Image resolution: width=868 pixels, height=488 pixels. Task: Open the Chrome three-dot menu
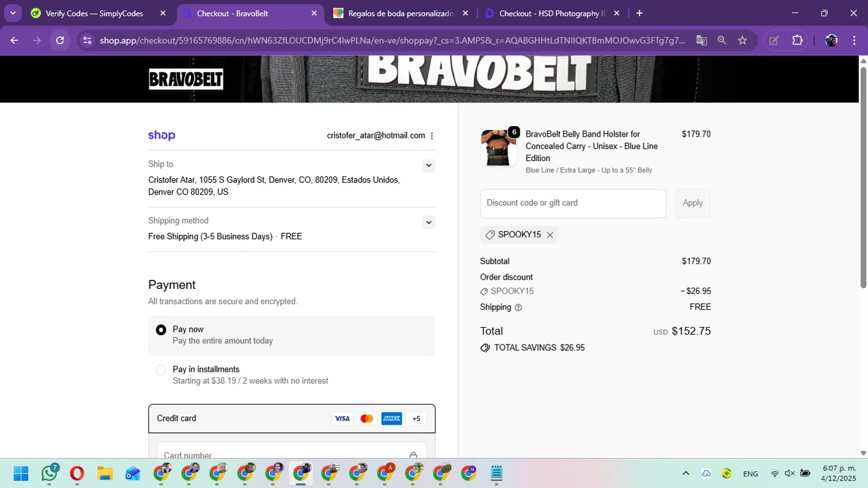point(854,41)
